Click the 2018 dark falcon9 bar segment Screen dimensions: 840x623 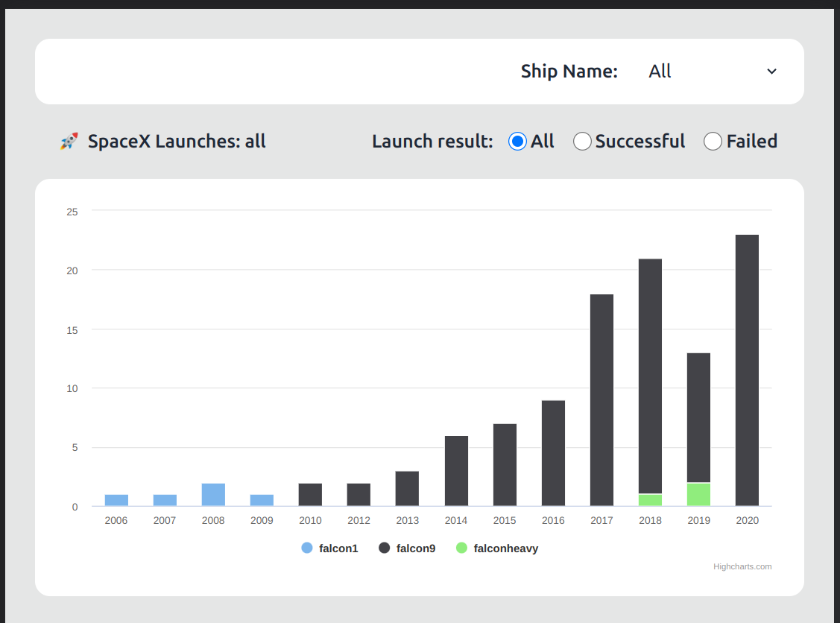[651, 376]
